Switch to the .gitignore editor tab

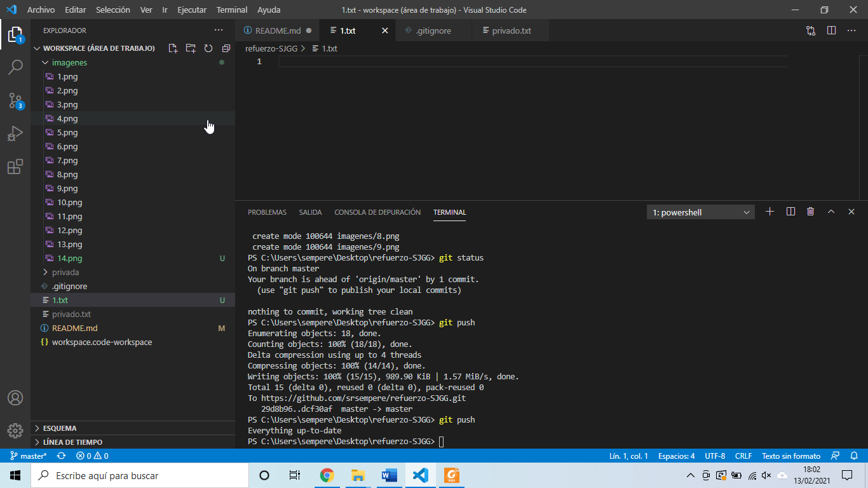[433, 30]
